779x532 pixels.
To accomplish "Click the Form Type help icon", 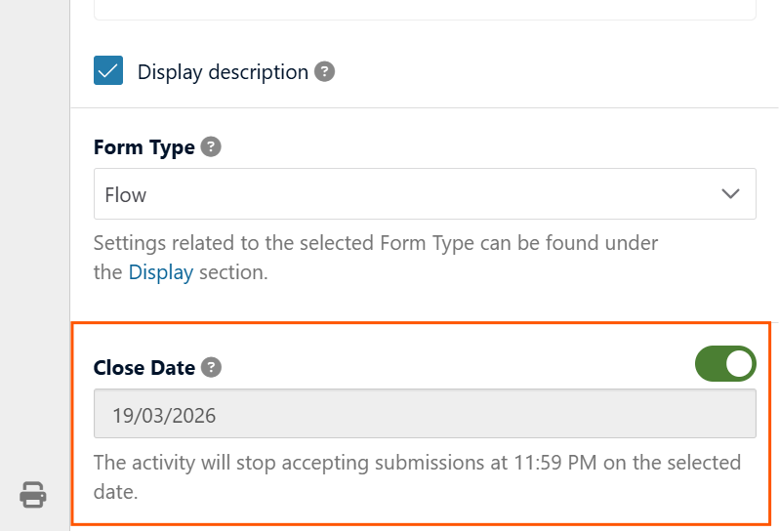I will click(x=211, y=147).
